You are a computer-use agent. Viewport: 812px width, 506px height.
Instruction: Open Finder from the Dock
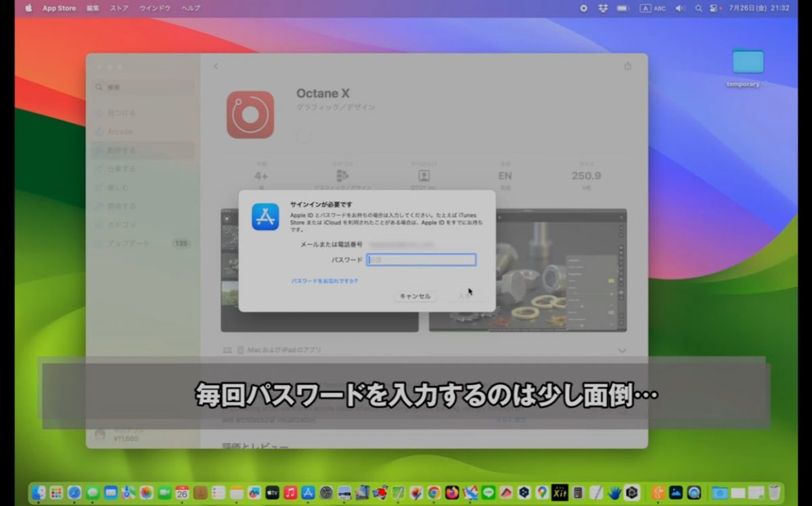point(39,492)
